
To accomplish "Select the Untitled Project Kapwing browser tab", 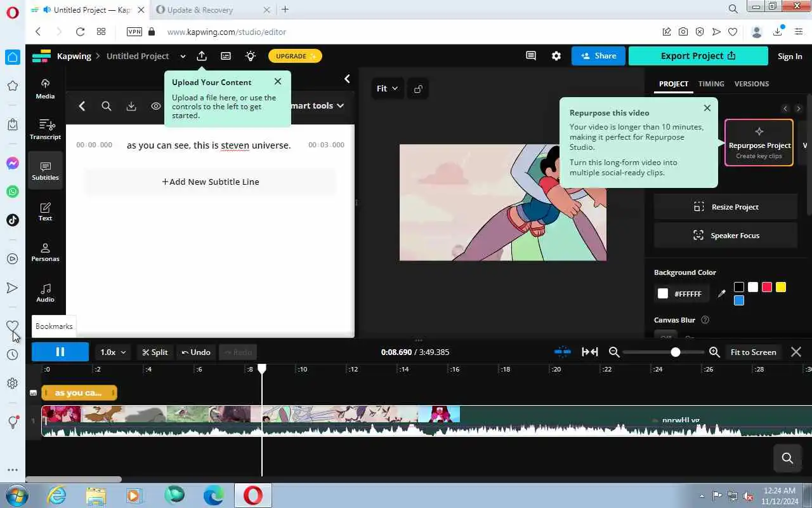I will [x=87, y=10].
